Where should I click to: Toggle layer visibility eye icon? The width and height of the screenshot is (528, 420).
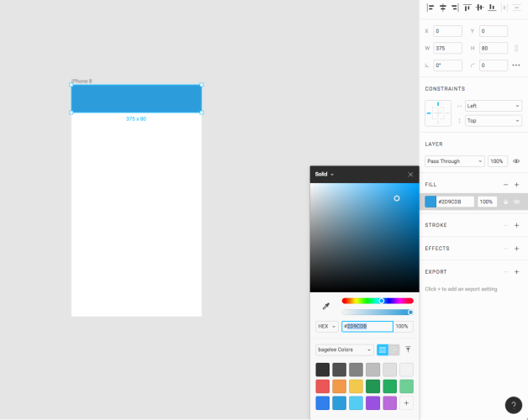[x=516, y=161]
